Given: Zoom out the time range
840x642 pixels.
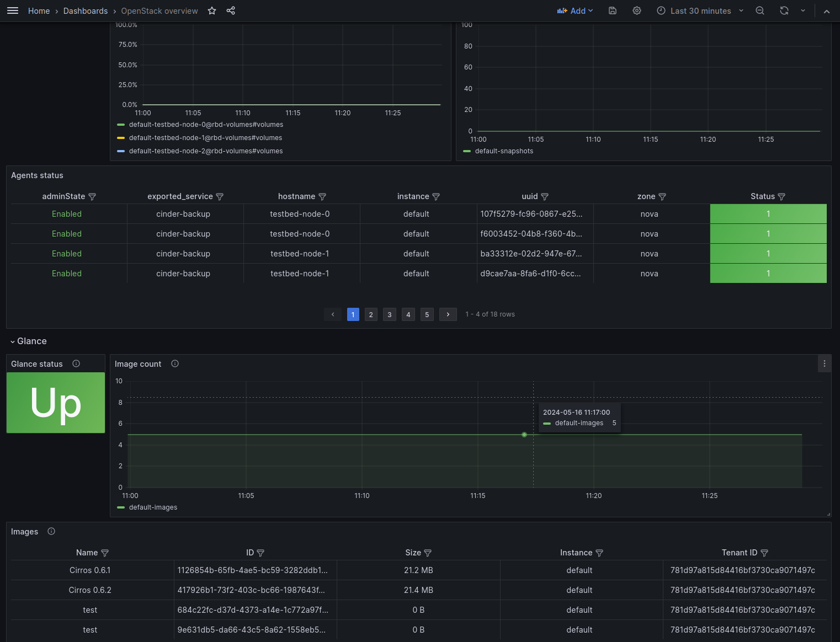Looking at the screenshot, I should click(760, 10).
